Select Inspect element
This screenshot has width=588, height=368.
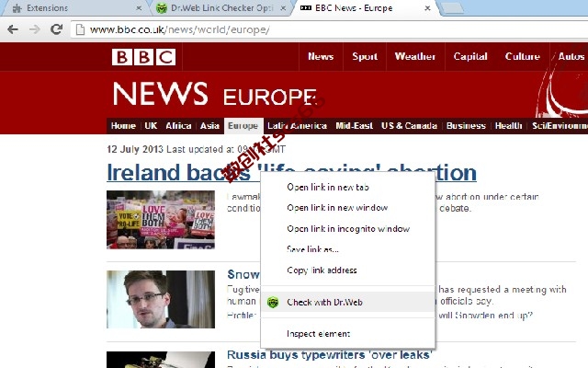pos(347,333)
